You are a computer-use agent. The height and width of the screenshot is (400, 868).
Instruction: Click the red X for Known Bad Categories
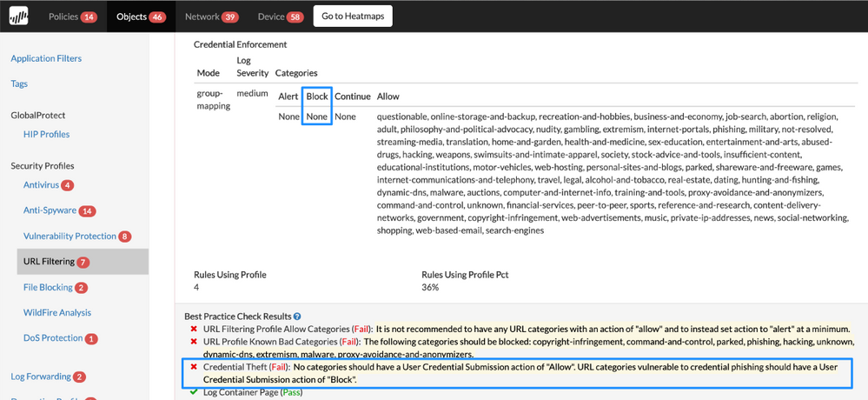click(x=194, y=342)
